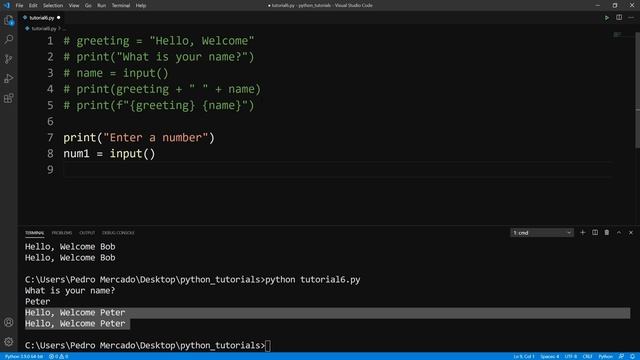640x360 pixels.
Task: Click comment '# print("What is your name?")'
Action: click(159, 57)
